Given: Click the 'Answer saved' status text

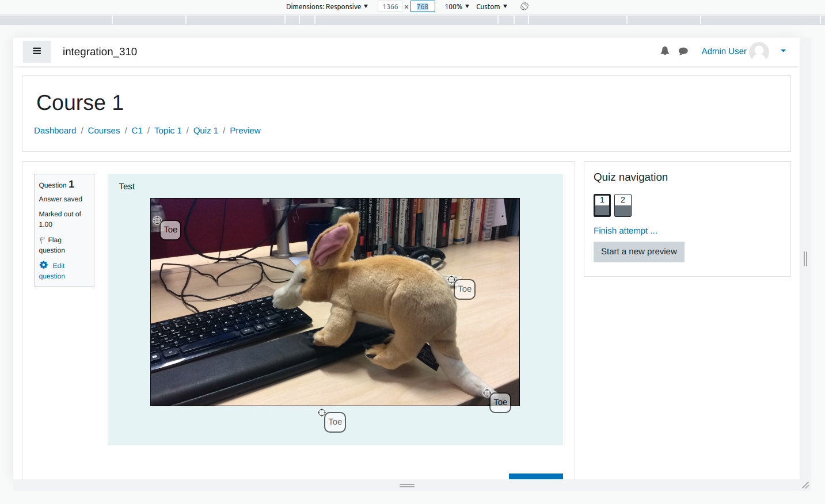Looking at the screenshot, I should pyautogui.click(x=60, y=199).
